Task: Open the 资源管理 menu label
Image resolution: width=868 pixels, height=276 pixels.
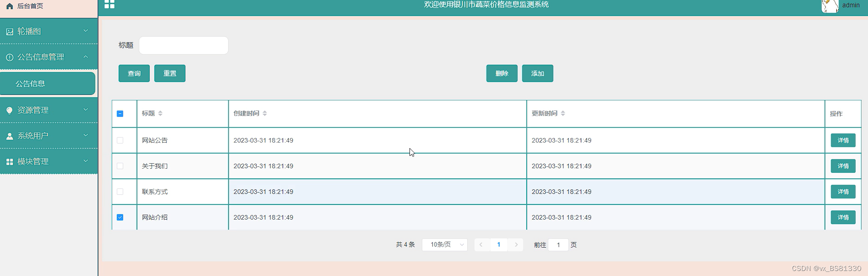Action: pyautogui.click(x=33, y=110)
